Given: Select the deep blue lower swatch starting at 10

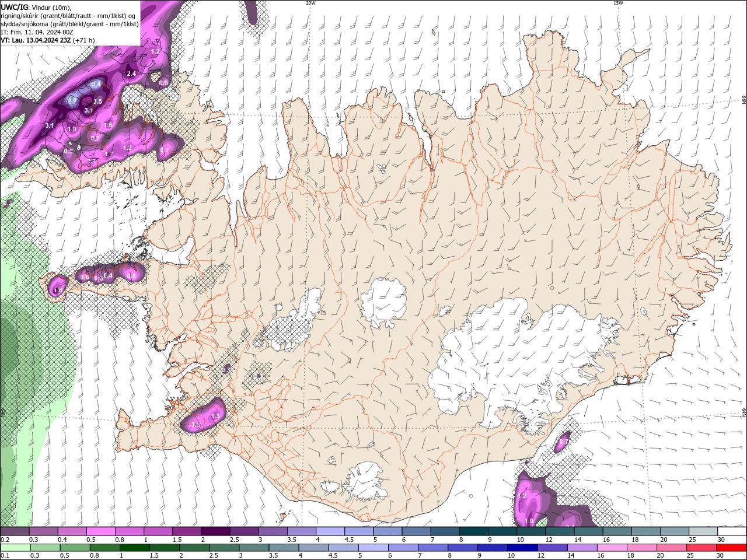Looking at the screenshot, I should 522,548.
